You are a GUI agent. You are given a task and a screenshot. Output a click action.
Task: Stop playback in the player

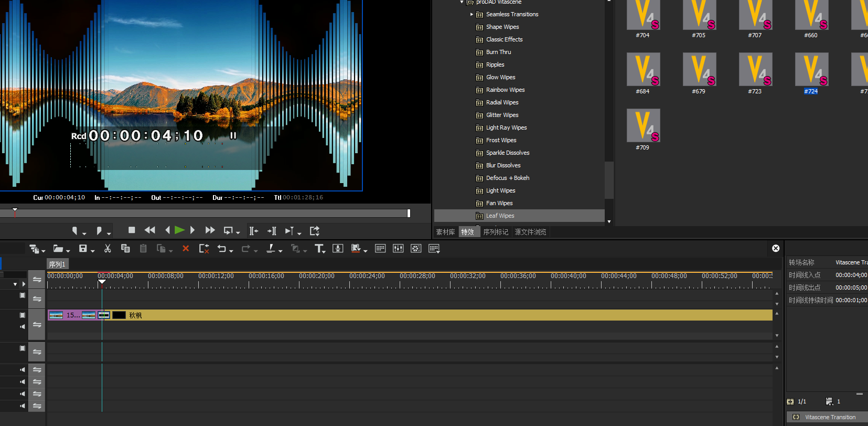132,230
